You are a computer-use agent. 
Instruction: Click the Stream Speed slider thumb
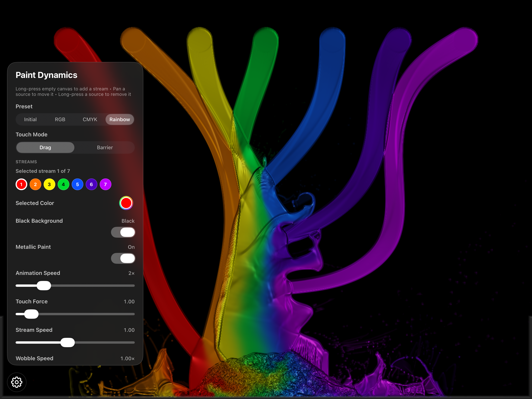tap(68, 343)
